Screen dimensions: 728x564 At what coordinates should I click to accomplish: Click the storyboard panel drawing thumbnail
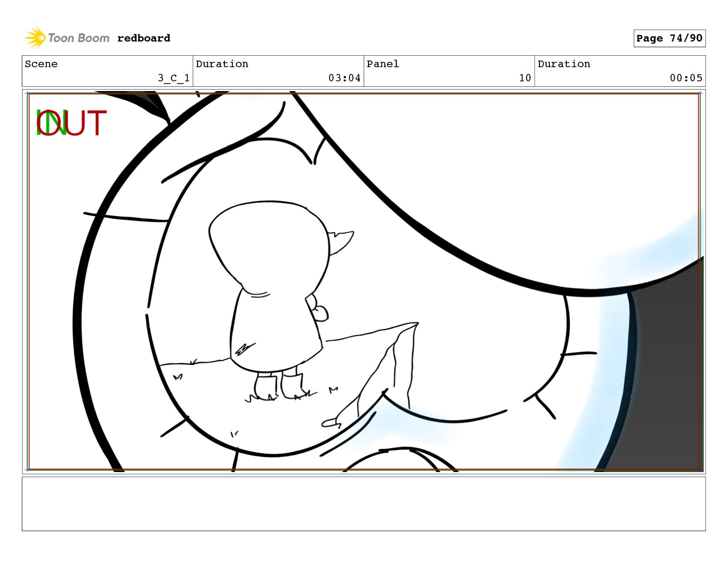coord(364,282)
